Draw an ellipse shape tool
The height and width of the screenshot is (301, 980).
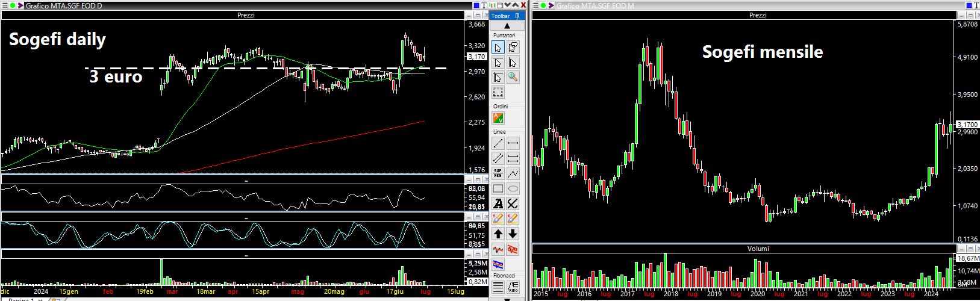click(513, 188)
